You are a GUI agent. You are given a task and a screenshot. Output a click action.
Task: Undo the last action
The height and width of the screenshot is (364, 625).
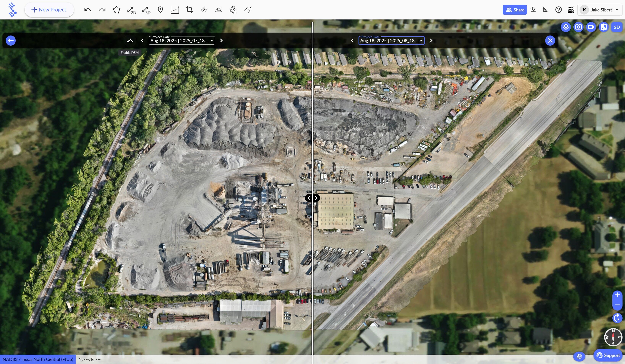[87, 10]
